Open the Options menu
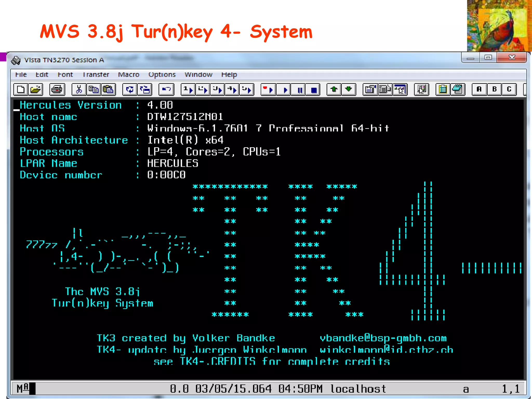Image resolution: width=532 pixels, height=399 pixels. tap(162, 75)
